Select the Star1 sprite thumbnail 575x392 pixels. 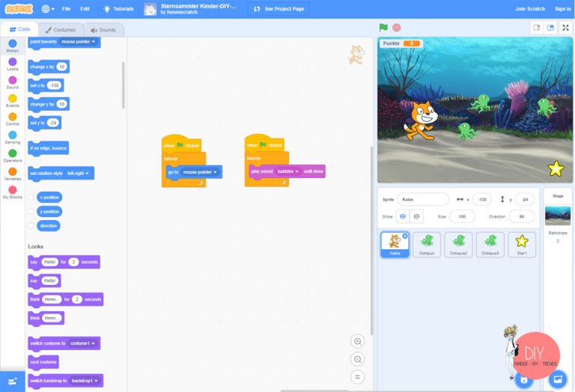coord(522,244)
